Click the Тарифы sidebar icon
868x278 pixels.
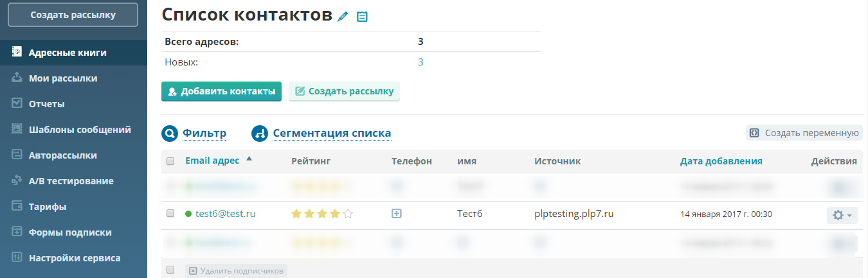[17, 206]
